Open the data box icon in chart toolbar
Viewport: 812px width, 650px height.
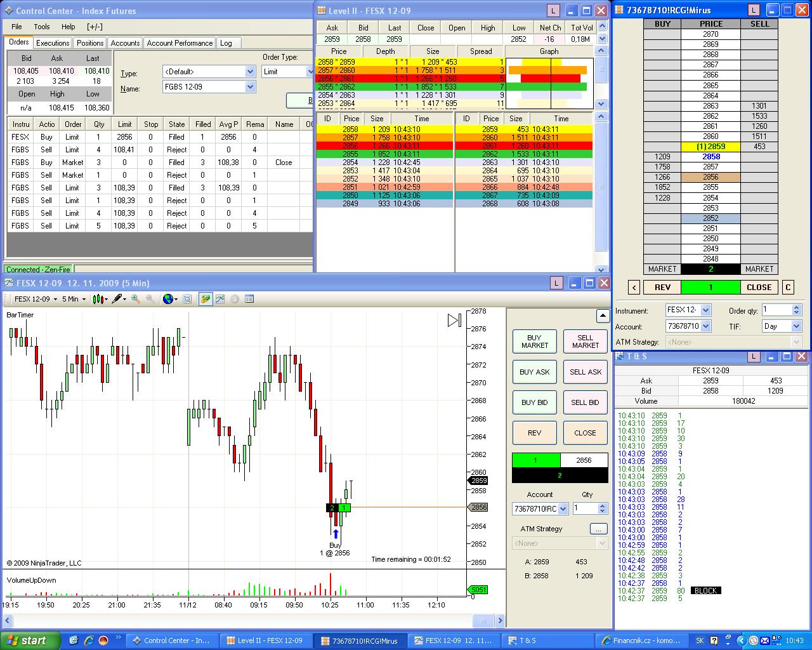pyautogui.click(x=187, y=299)
